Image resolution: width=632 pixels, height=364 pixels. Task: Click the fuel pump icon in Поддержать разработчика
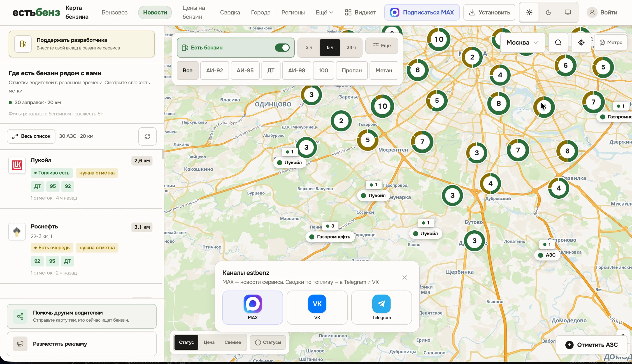click(23, 44)
